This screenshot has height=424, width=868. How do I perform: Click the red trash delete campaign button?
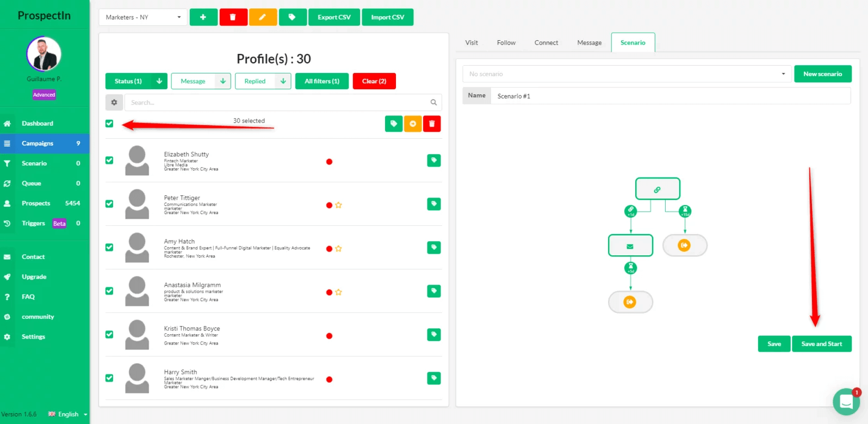coord(233,17)
